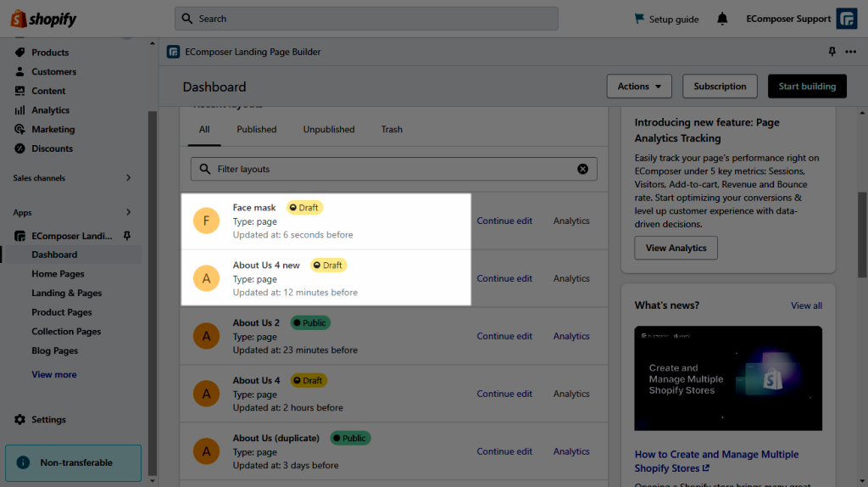The width and height of the screenshot is (868, 487).
Task: Click the Content icon in sidebar
Action: [20, 91]
